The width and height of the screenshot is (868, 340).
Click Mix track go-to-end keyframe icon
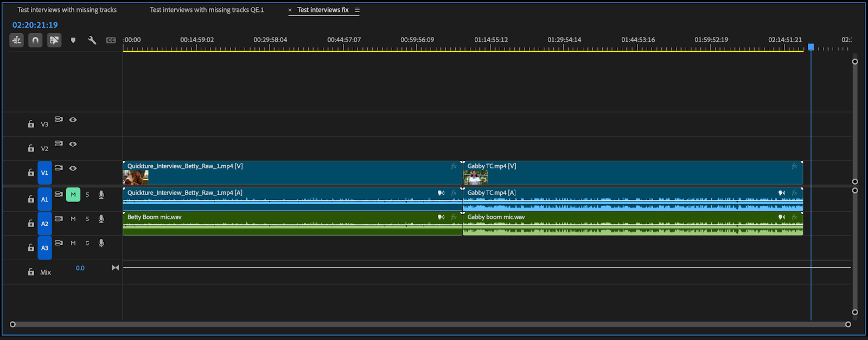(x=116, y=268)
